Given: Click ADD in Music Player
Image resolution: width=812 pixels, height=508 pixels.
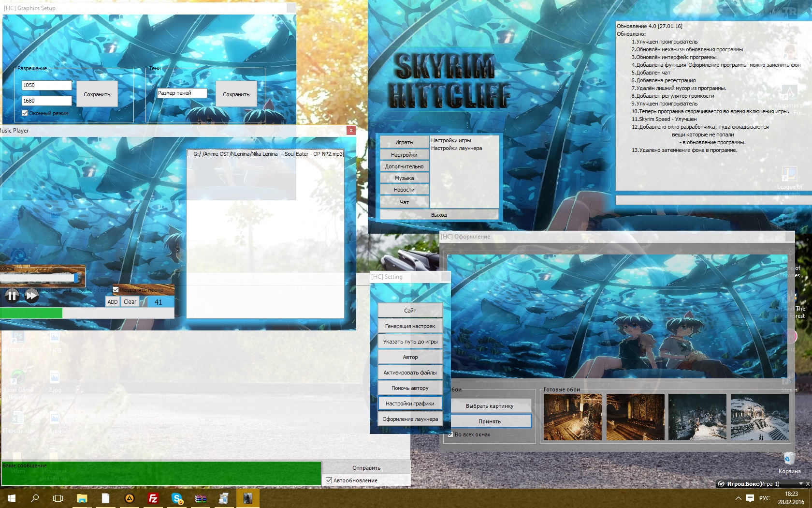Looking at the screenshot, I should (x=113, y=302).
